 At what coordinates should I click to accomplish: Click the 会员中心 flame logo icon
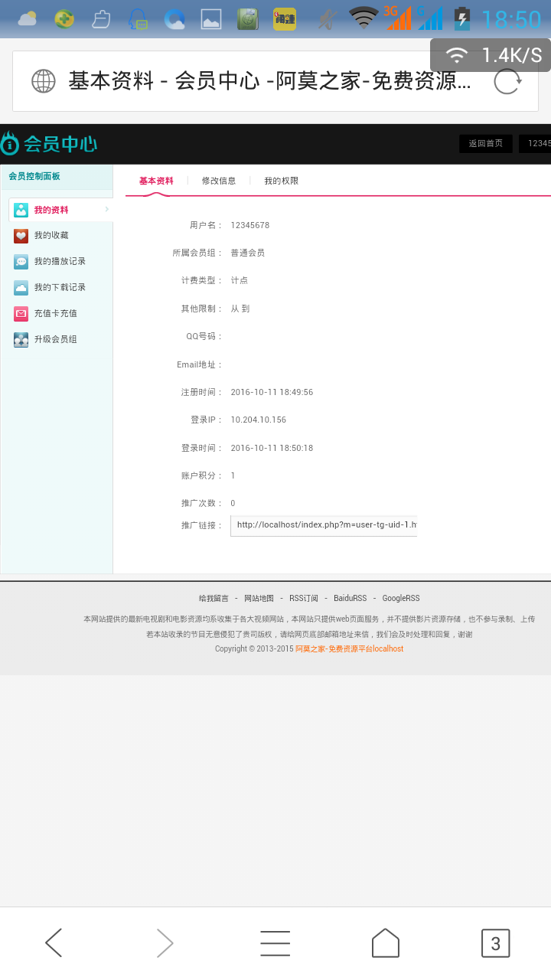click(9, 143)
